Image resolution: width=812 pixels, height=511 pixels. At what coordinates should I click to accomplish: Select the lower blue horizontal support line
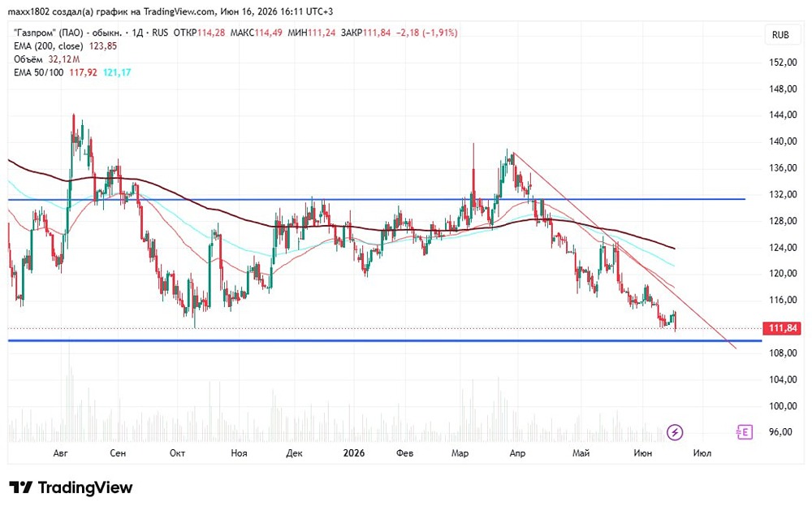(x=385, y=340)
